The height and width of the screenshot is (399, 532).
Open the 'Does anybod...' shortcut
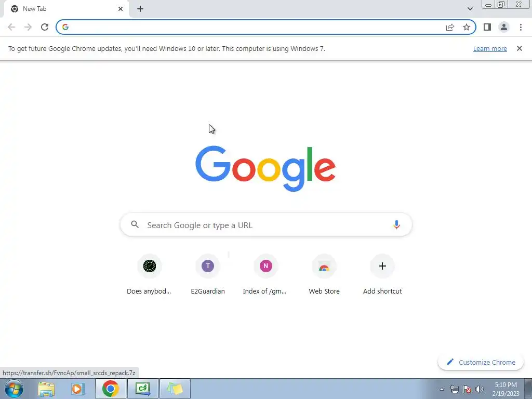(x=149, y=275)
